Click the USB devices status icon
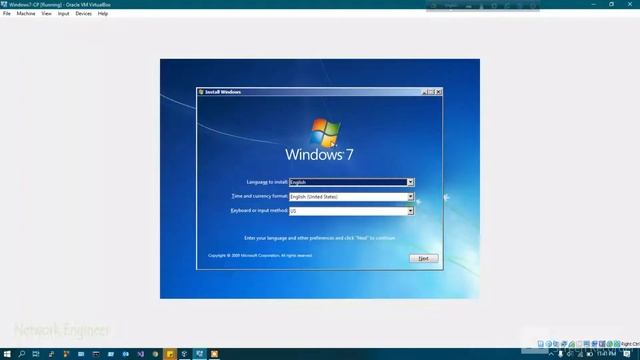The width and height of the screenshot is (640, 360). click(572, 344)
